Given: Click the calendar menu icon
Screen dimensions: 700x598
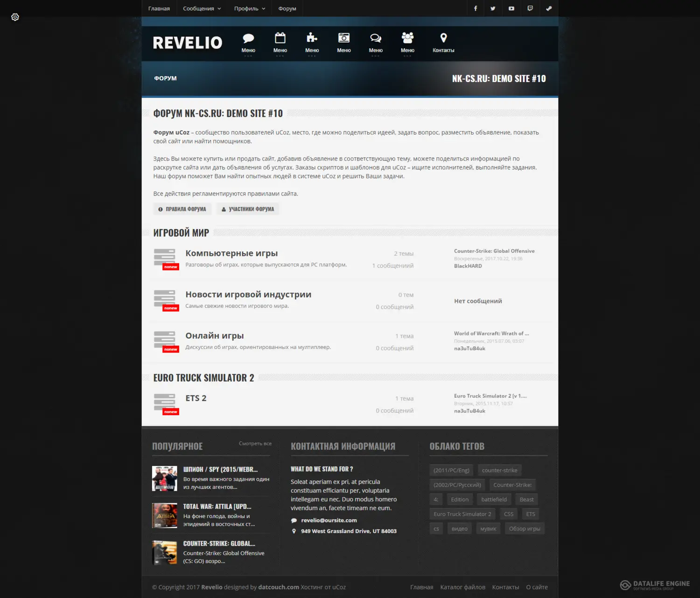Looking at the screenshot, I should click(280, 38).
